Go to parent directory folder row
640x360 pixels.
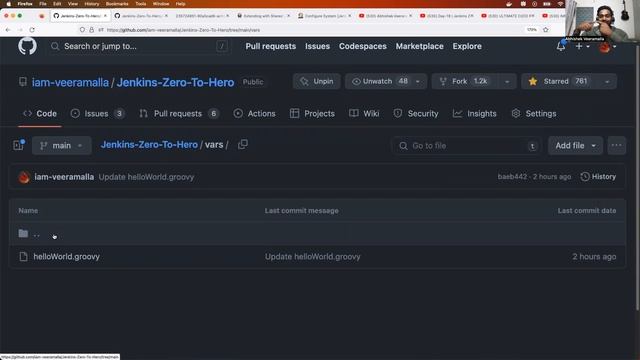pyautogui.click(x=318, y=234)
